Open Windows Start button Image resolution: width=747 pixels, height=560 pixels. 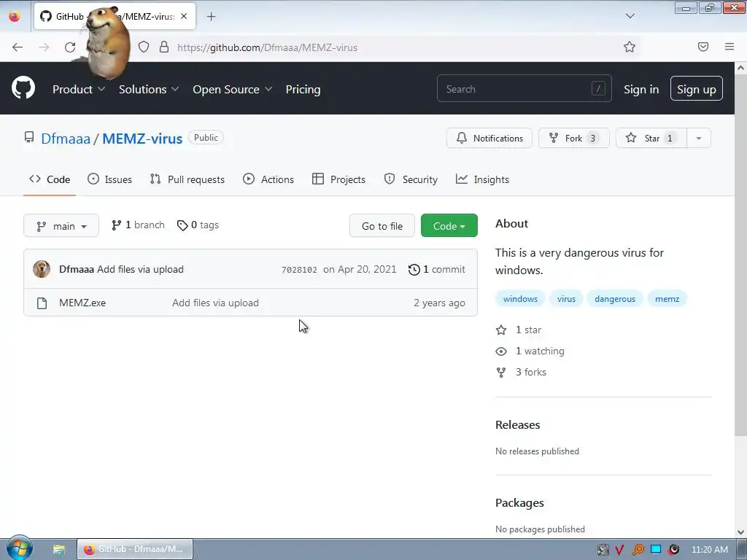pyautogui.click(x=20, y=548)
